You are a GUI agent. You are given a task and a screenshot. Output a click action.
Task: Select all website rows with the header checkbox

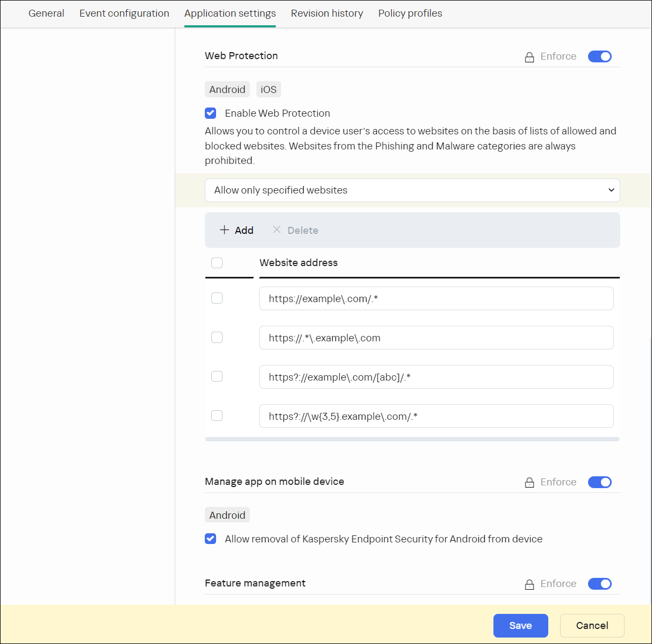coord(217,263)
